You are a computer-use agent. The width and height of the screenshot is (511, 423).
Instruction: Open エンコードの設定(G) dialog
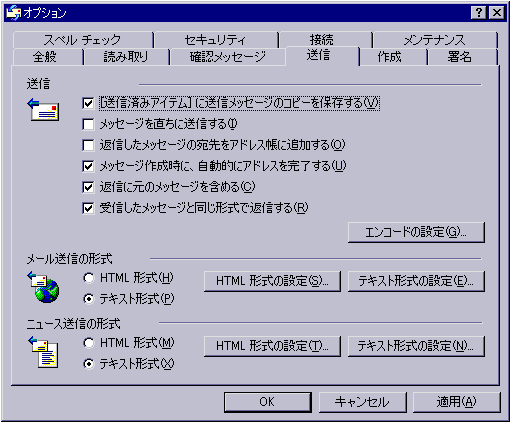(416, 232)
